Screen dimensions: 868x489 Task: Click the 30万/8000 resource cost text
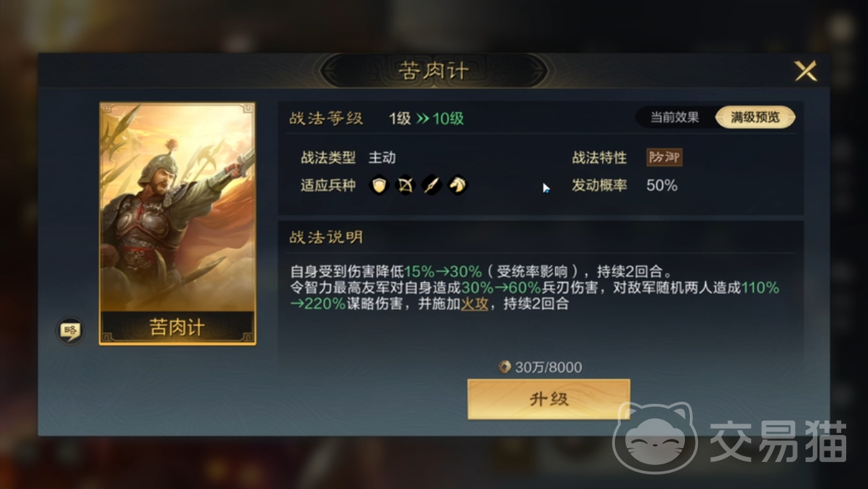tap(549, 367)
